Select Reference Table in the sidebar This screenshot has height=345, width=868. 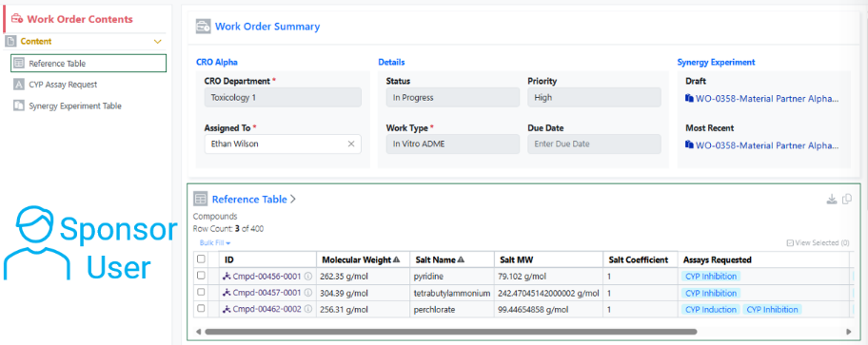tap(89, 64)
